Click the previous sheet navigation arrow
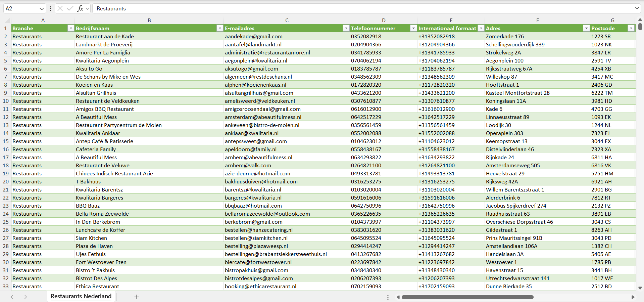Image resolution: width=644 pixels, height=302 pixels. [x=12, y=297]
